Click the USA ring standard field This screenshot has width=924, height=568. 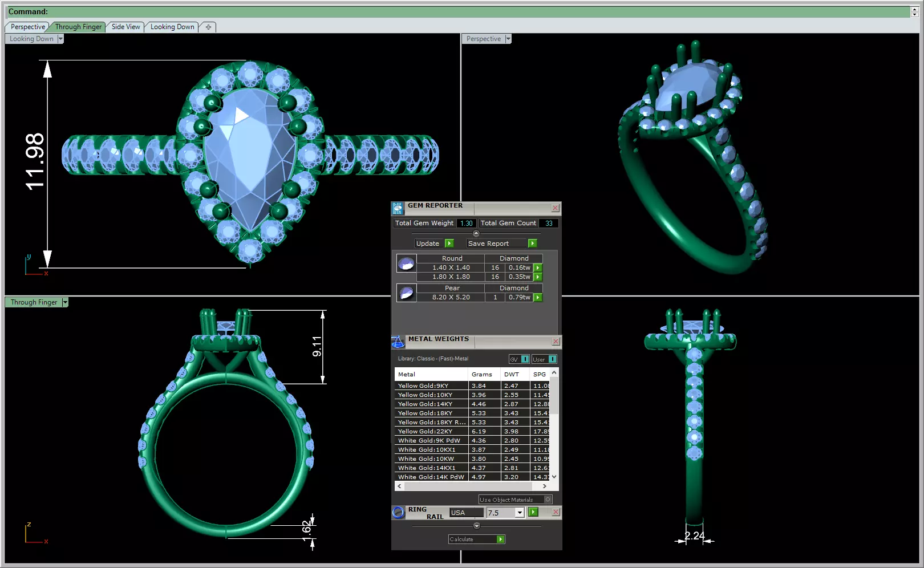click(466, 513)
